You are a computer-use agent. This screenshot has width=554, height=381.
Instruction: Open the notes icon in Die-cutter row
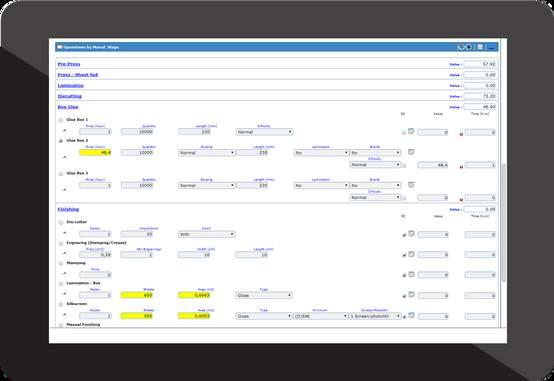(x=411, y=234)
